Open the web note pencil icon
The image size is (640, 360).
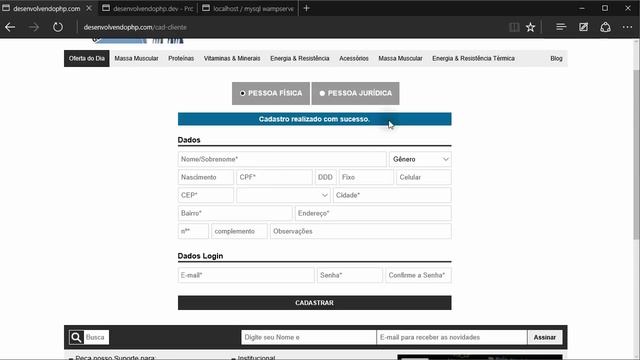(x=583, y=27)
